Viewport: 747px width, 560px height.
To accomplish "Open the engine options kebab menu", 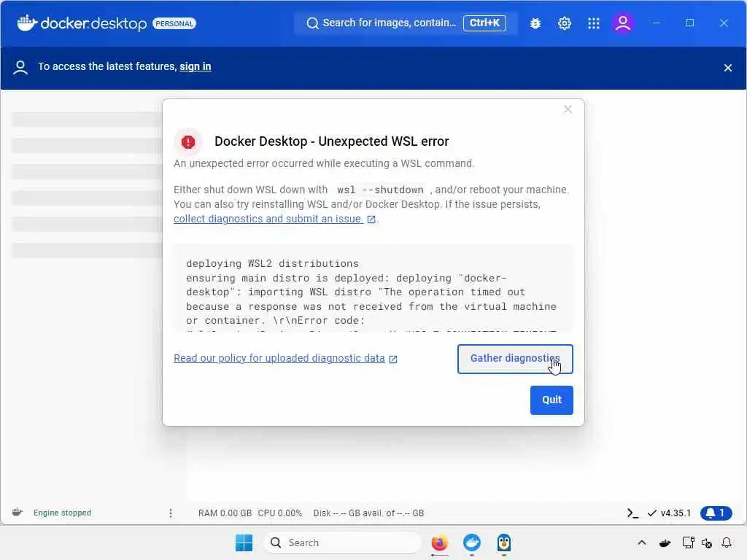I will (171, 513).
